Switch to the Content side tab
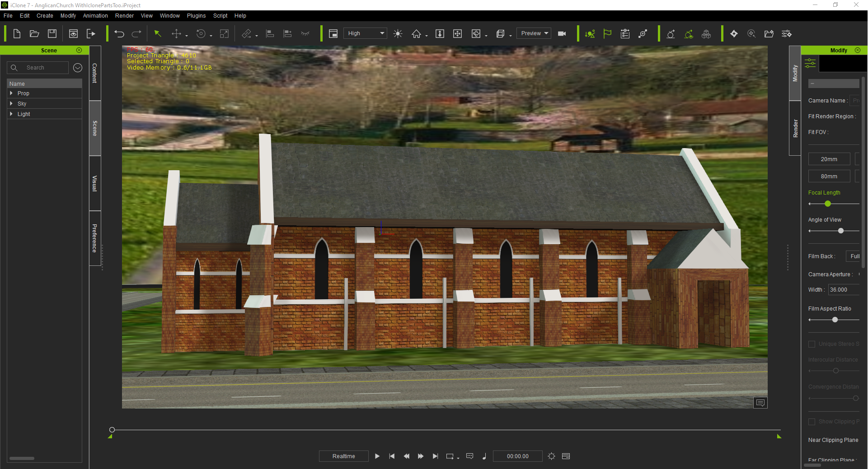868x469 pixels. click(95, 73)
